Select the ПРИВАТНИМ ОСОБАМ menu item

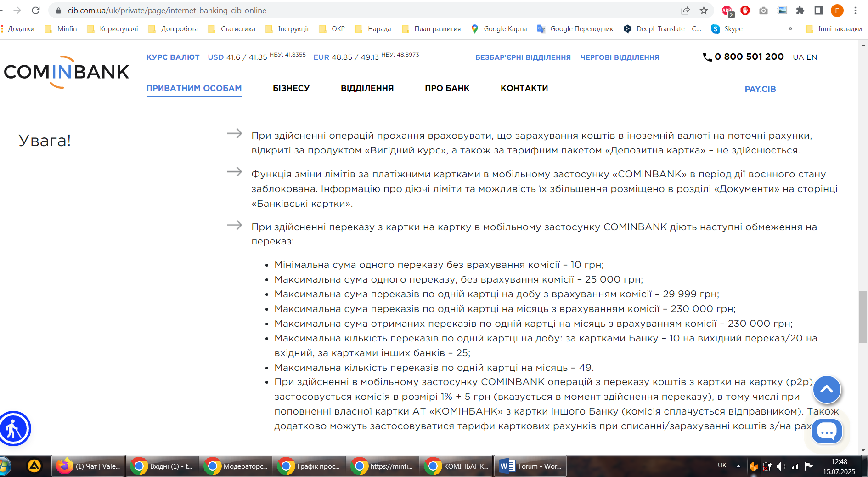click(x=194, y=88)
